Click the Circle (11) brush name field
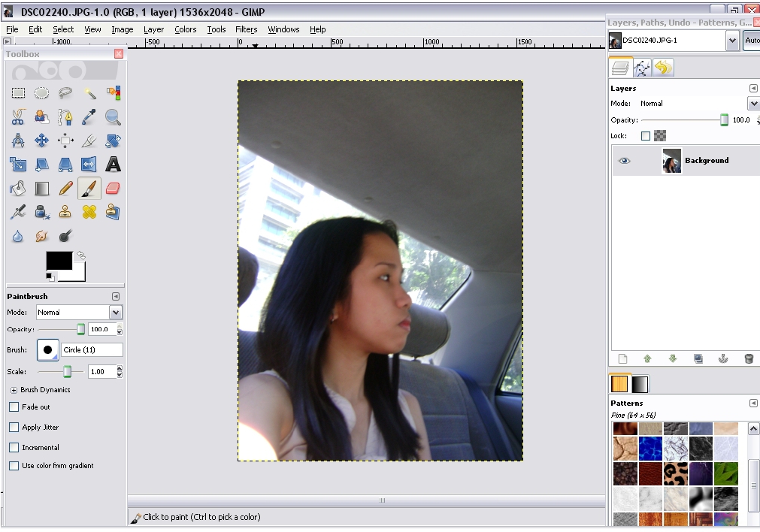The height and width of the screenshot is (532, 760). click(92, 350)
